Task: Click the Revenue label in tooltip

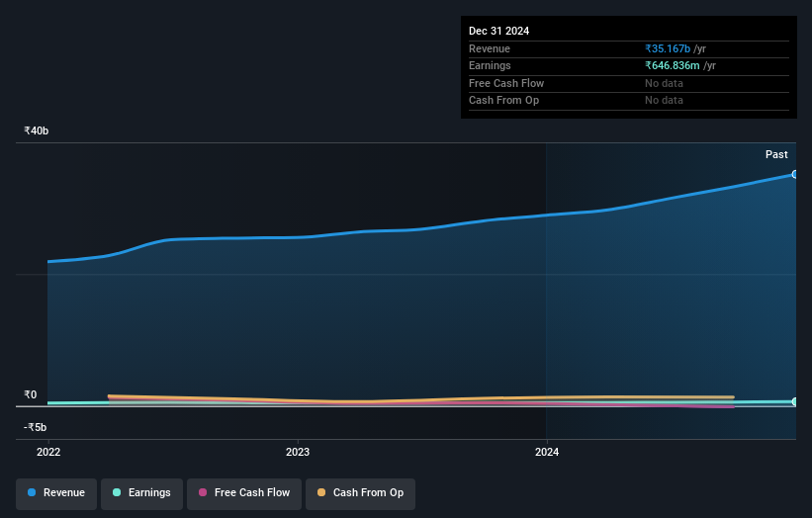Action: [x=490, y=48]
